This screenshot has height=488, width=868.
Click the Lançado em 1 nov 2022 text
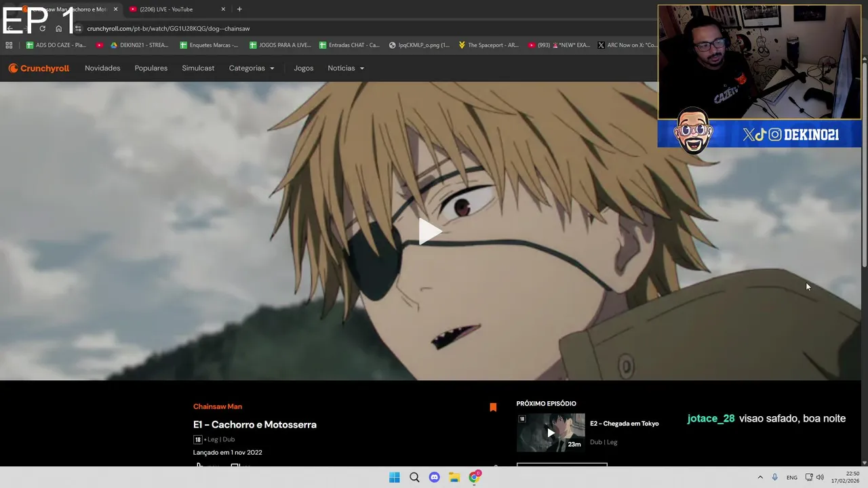coord(227,452)
